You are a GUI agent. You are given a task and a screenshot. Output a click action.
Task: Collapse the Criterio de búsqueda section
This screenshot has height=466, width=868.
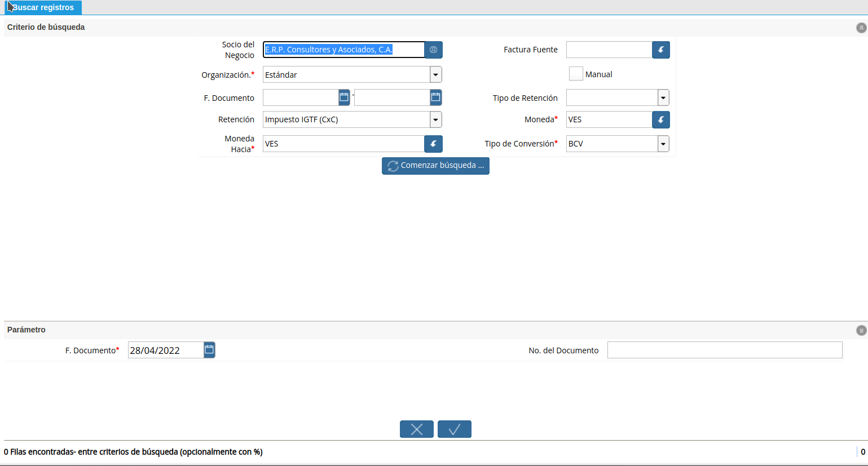click(x=861, y=28)
